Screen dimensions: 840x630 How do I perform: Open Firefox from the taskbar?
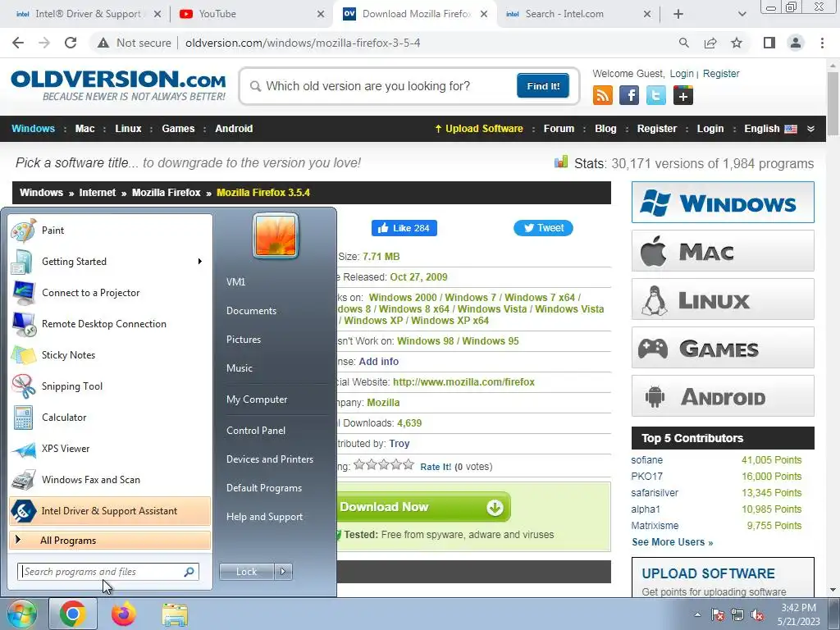coord(124,614)
